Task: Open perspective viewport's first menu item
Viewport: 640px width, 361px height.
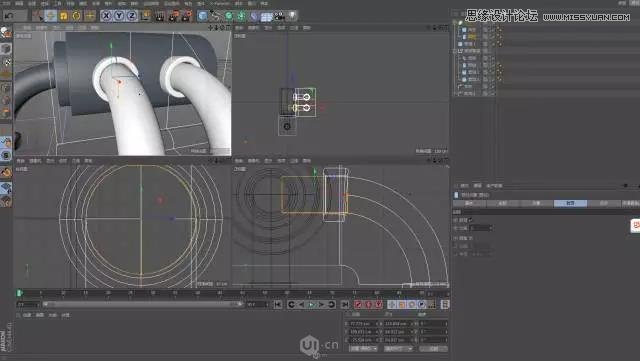Action: 27,28
